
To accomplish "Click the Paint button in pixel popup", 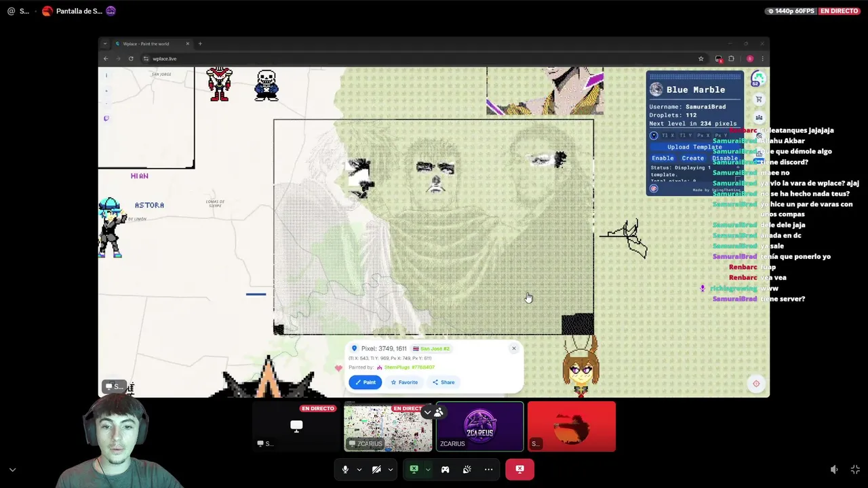I will coord(366,382).
